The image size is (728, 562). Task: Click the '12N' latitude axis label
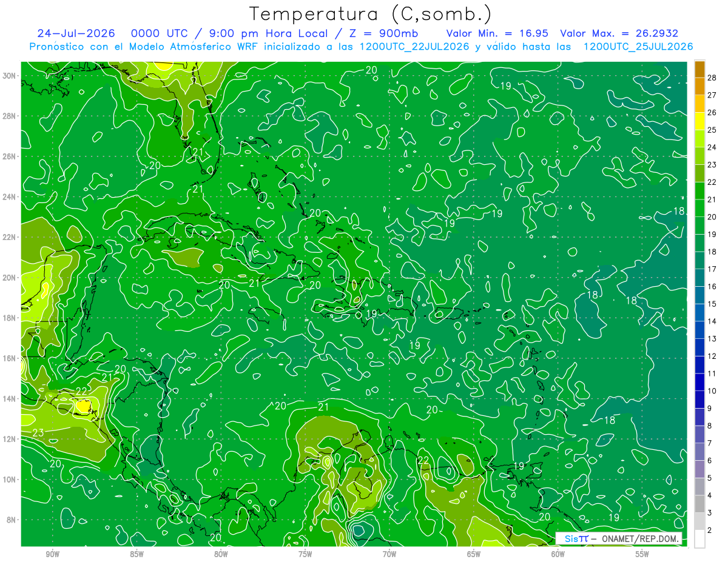tap(10, 439)
